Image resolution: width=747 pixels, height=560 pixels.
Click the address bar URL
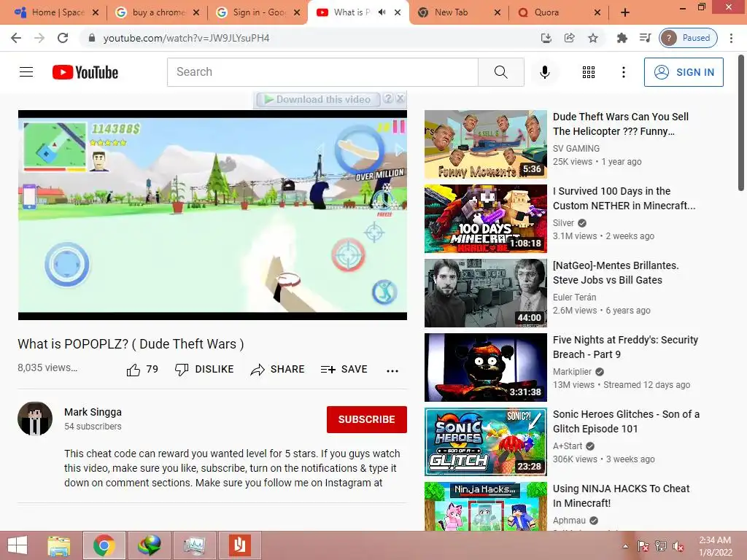pyautogui.click(x=186, y=38)
